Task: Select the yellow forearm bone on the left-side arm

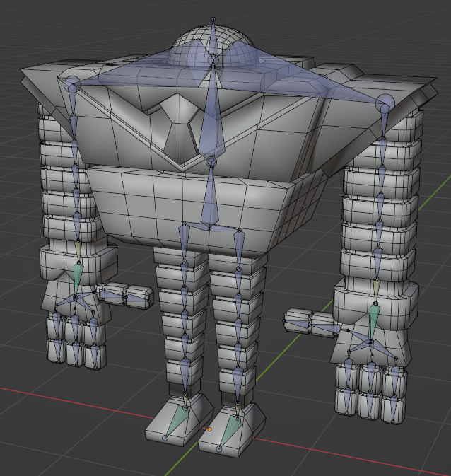Action: (x=78, y=251)
